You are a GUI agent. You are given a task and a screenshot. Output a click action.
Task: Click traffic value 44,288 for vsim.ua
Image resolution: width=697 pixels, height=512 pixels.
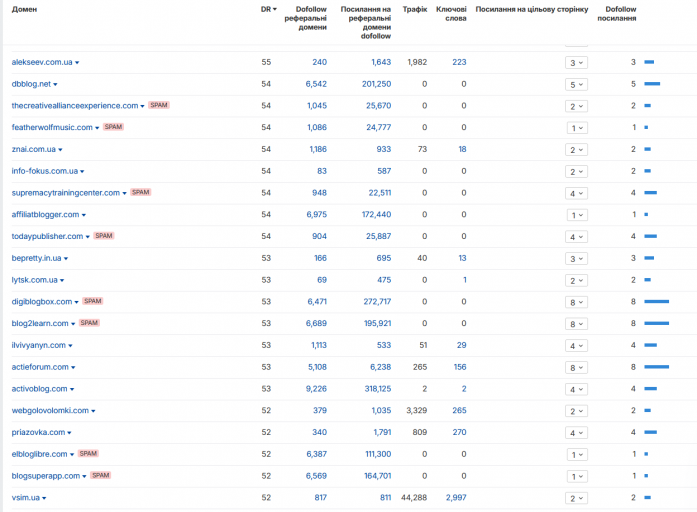(414, 498)
